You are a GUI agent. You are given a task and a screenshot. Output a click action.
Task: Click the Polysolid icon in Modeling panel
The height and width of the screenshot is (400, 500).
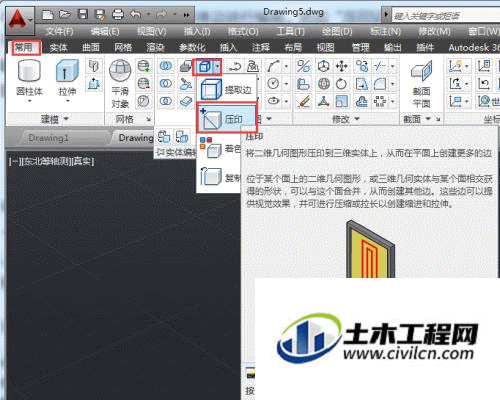(x=94, y=66)
